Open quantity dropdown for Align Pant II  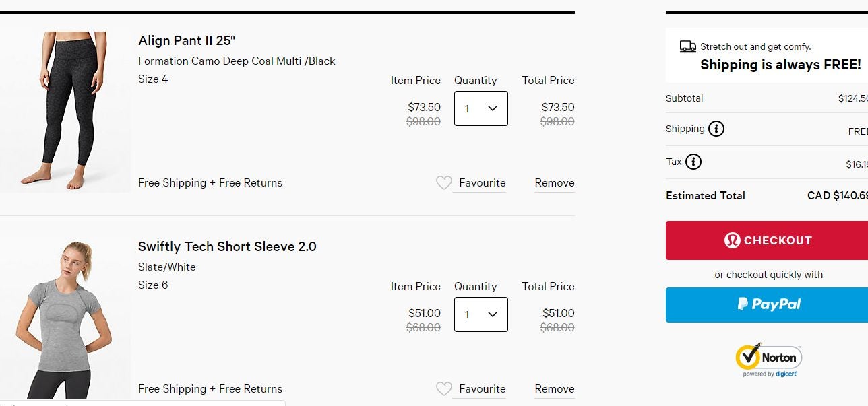(480, 108)
